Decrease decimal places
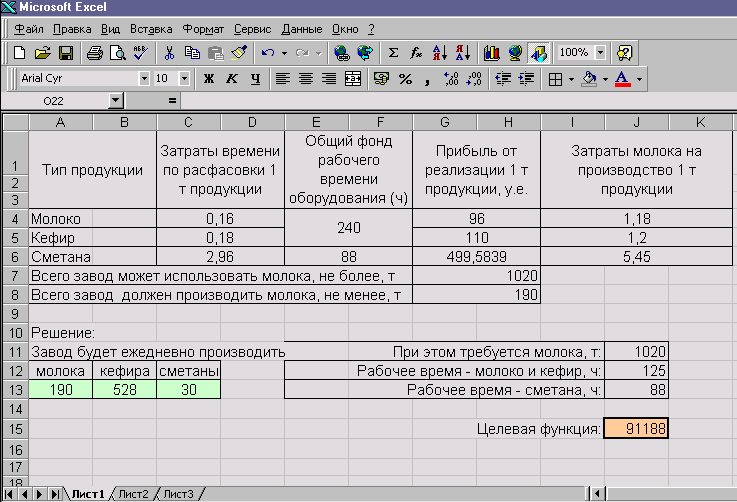 click(x=474, y=78)
